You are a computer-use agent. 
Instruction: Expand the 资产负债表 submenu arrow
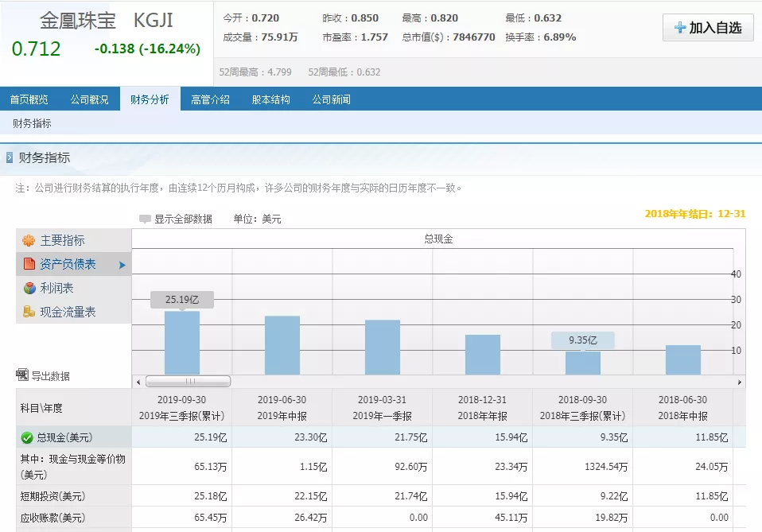tap(123, 266)
